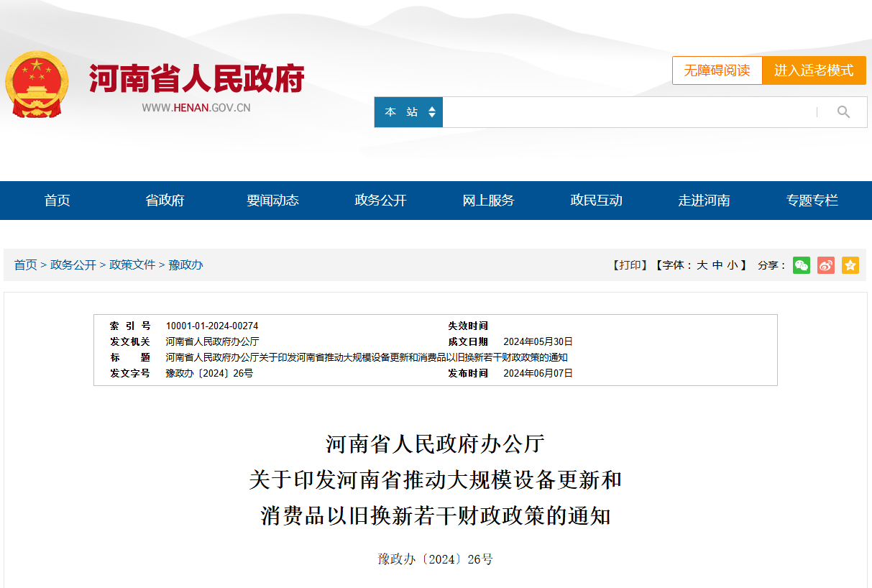Screen dimensions: 872x588
Task: Open the 网上服务 navigation menu item
Action: tap(489, 201)
